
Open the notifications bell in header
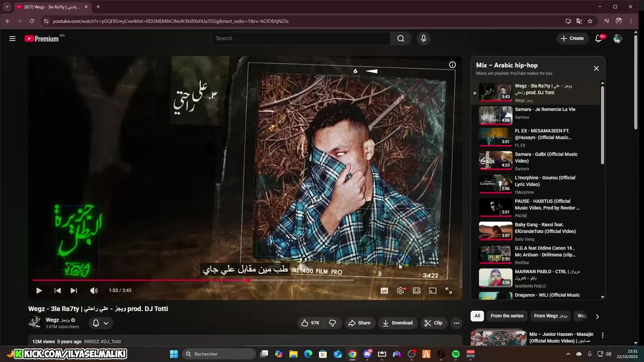pos(598,38)
